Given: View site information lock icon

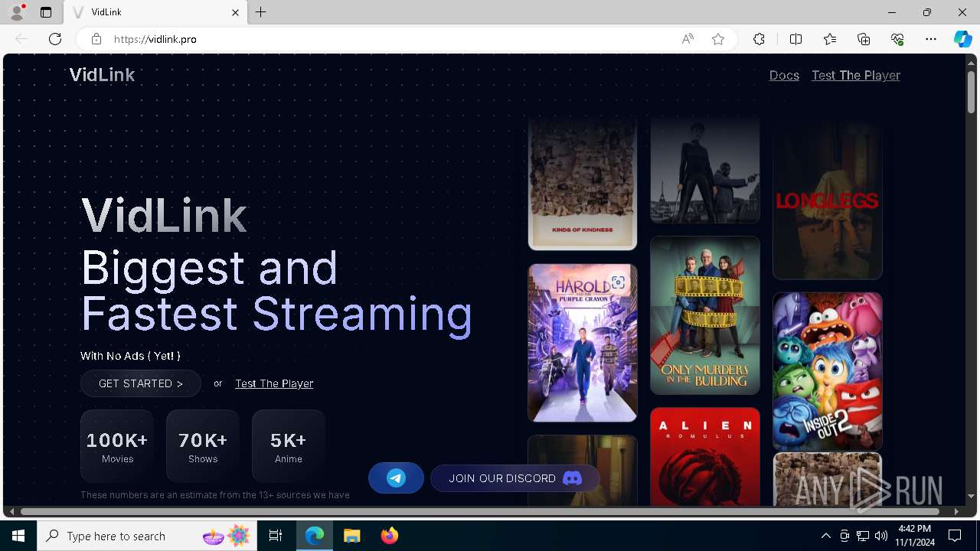Looking at the screenshot, I should pos(96,39).
